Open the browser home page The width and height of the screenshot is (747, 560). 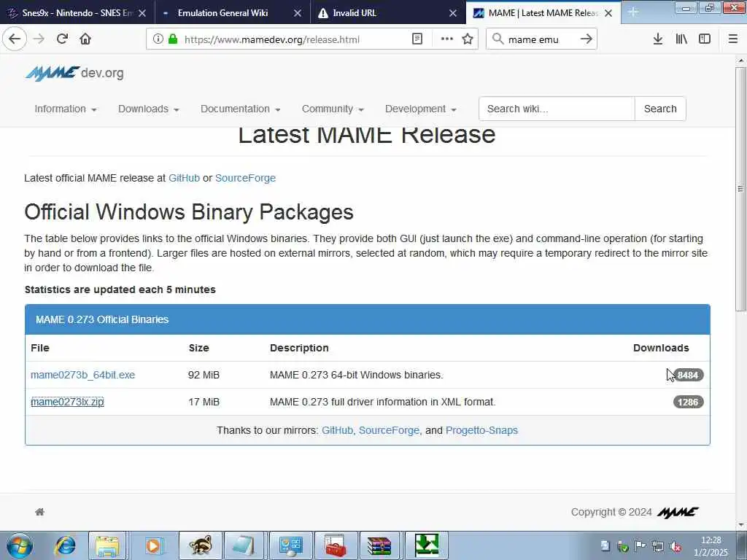pyautogui.click(x=85, y=39)
